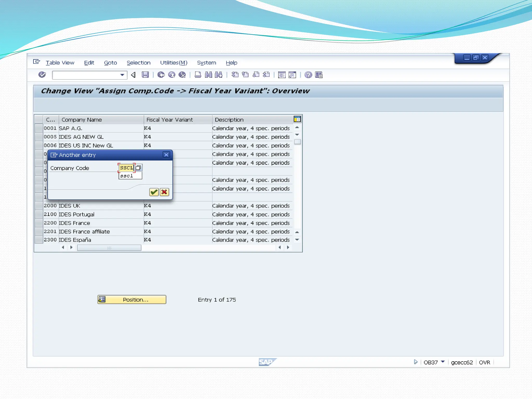The height and width of the screenshot is (399, 532).
Task: Open the command field dropdown arrow
Action: pos(122,75)
